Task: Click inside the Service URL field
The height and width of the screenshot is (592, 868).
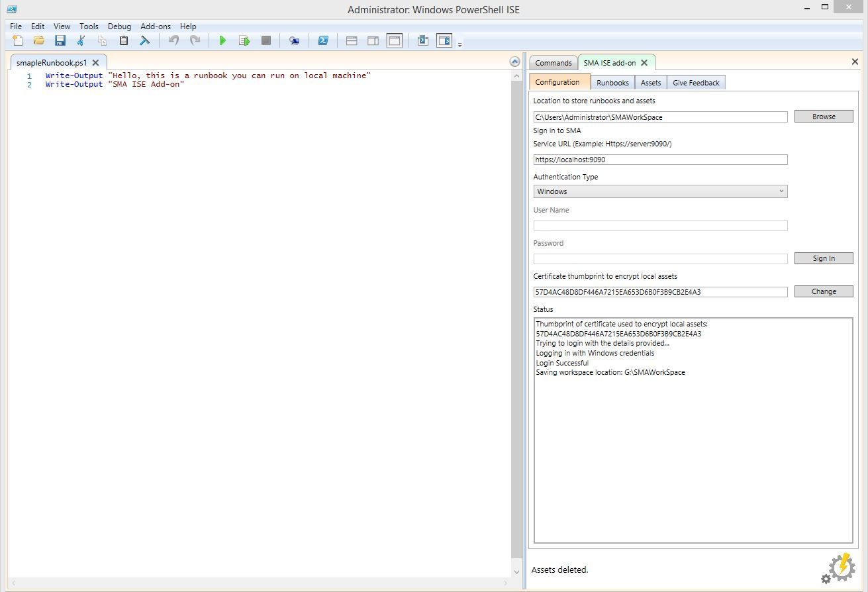Action: coord(660,160)
